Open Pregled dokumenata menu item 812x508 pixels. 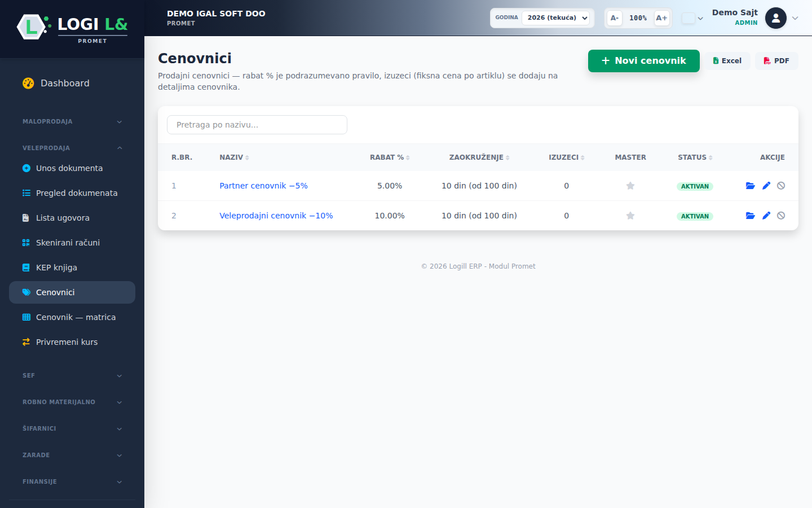72,193
